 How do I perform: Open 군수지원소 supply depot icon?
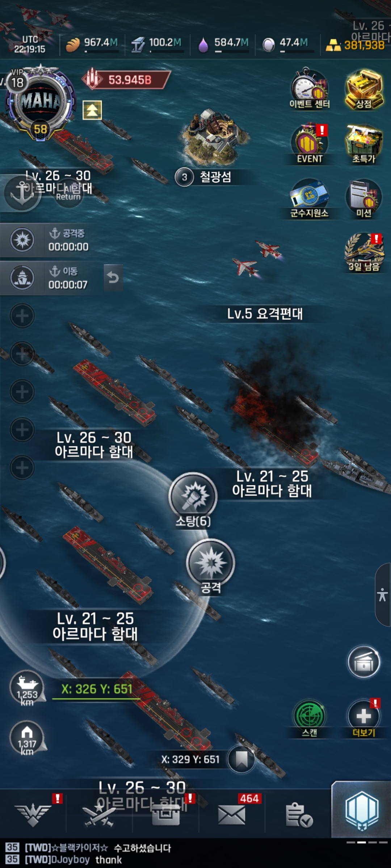click(x=310, y=199)
